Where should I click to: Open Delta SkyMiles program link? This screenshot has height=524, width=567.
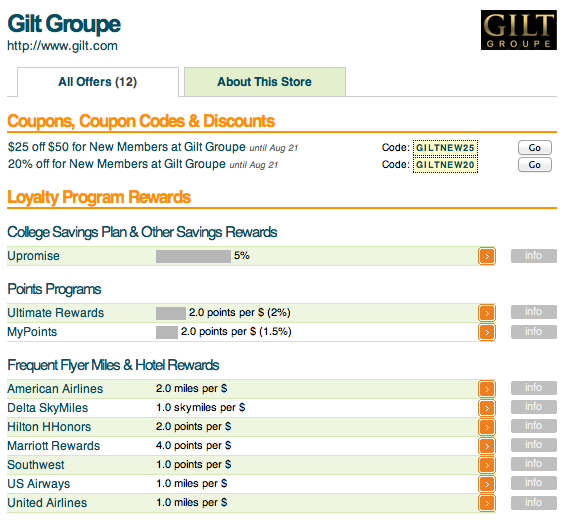(48, 408)
